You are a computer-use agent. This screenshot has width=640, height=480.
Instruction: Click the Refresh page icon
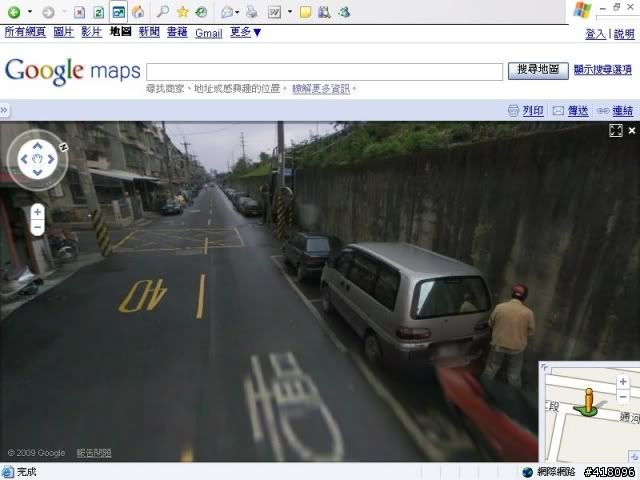99,12
